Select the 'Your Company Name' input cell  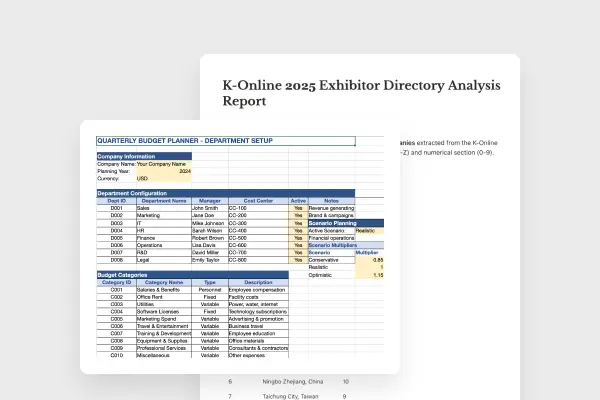point(163,164)
